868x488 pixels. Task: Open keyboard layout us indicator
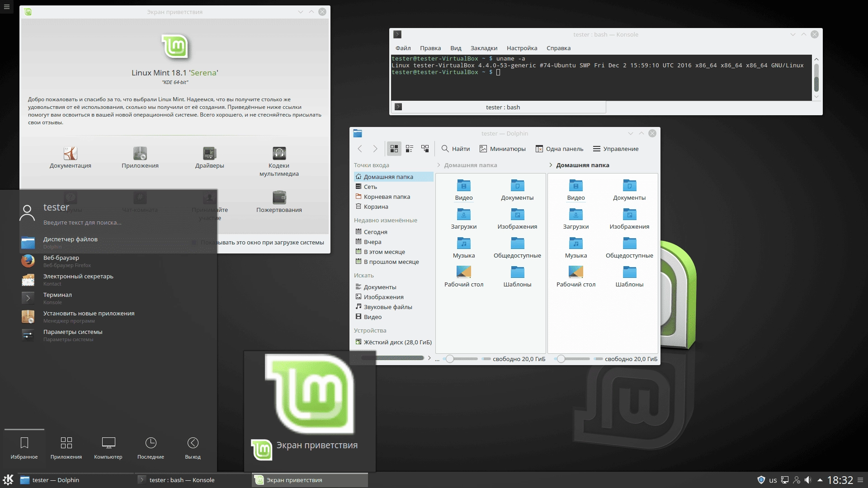pos(773,480)
